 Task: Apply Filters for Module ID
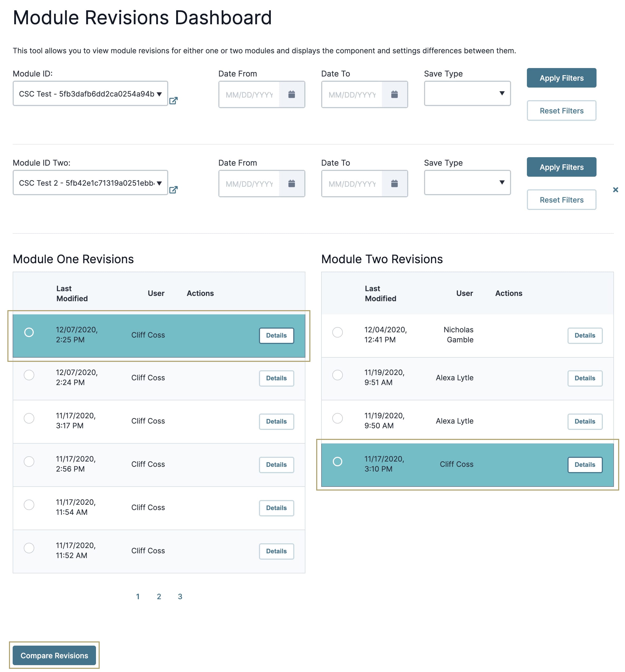tap(561, 78)
